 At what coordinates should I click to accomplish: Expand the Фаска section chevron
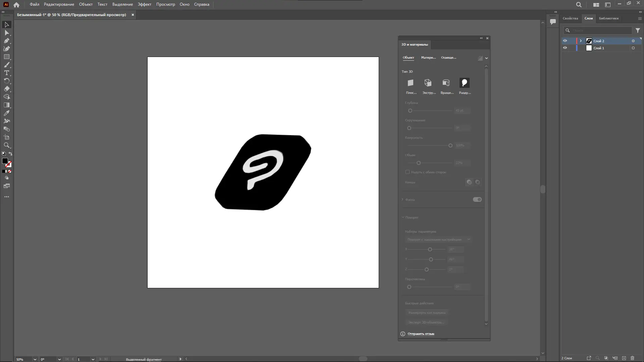(x=402, y=199)
